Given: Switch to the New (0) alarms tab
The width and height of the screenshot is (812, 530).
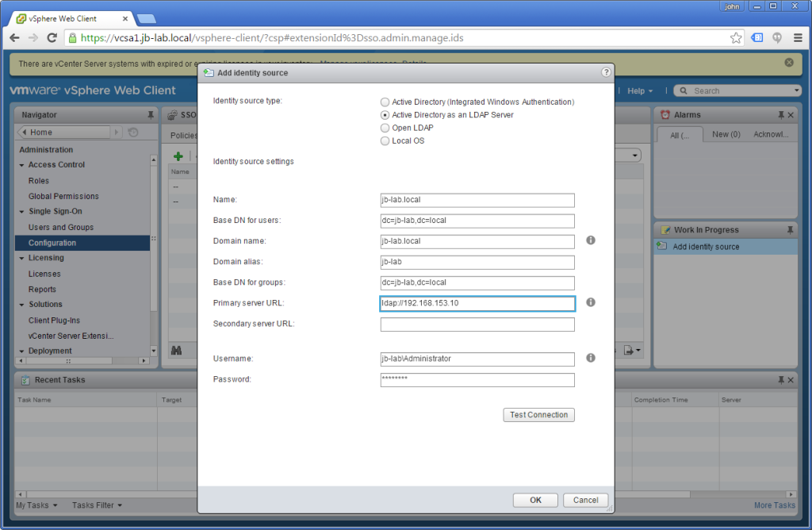Looking at the screenshot, I should pyautogui.click(x=726, y=134).
